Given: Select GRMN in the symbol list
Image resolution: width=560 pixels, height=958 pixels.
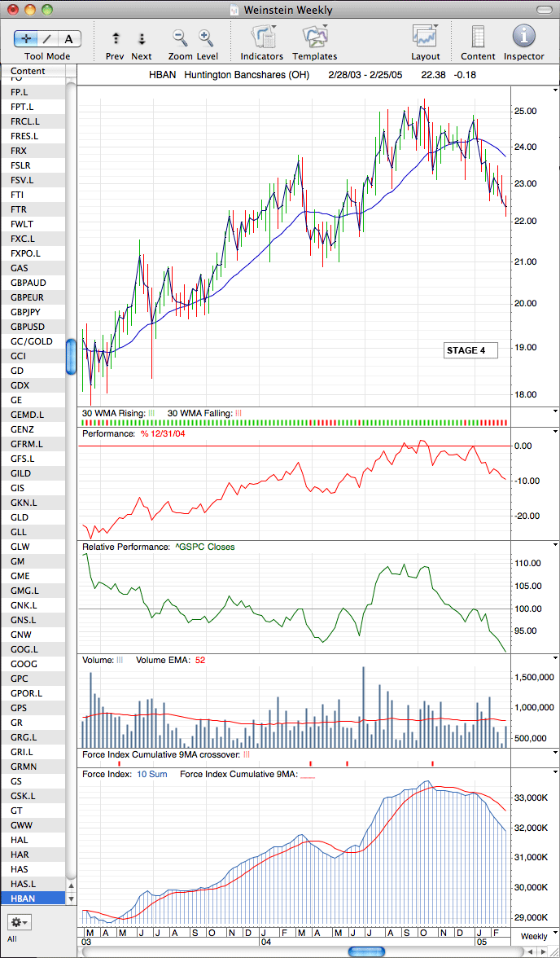Looking at the screenshot, I should click(33, 766).
